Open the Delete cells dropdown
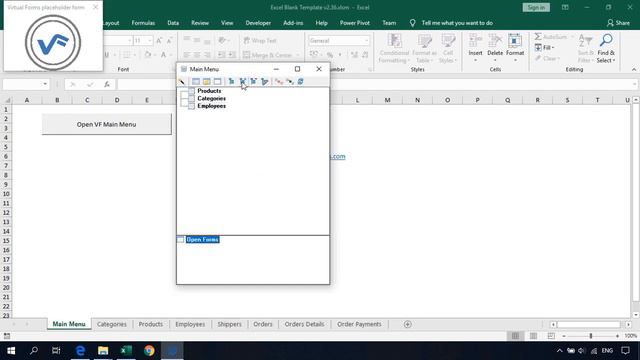Image resolution: width=640 pixels, height=360 pixels. 495,60
